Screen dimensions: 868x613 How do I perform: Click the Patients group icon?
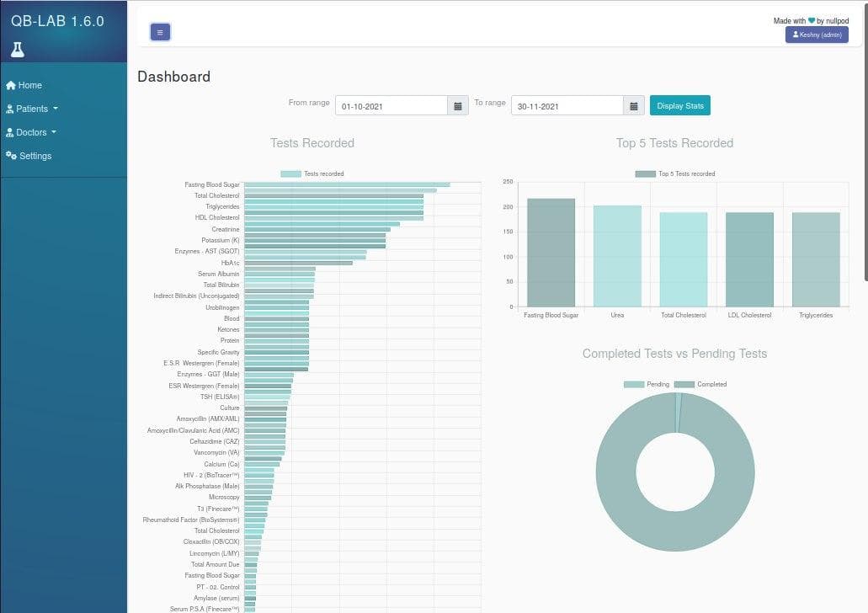(10, 109)
